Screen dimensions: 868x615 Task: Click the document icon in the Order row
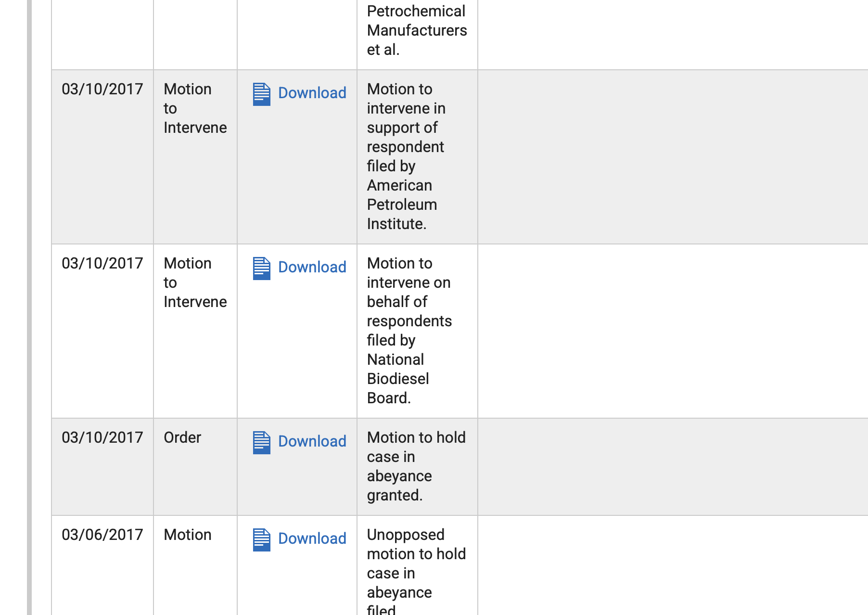(x=261, y=442)
